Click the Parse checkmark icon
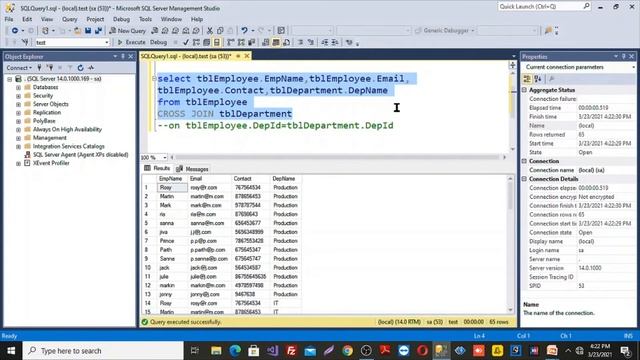Image resolution: width=640 pixels, height=360 pixels. tap(186, 42)
